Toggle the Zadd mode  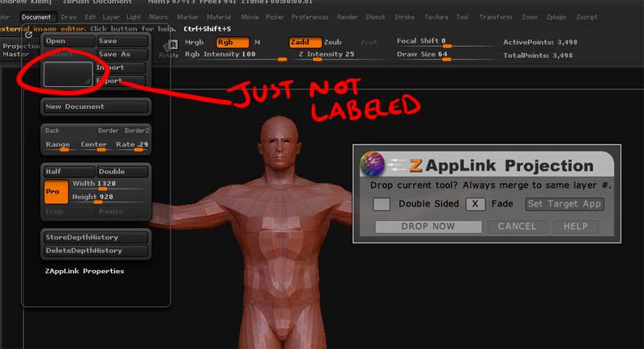(305, 43)
